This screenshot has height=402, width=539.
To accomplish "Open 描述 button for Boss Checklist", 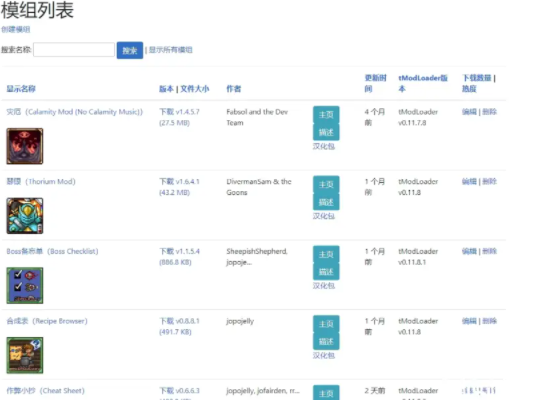I will [x=326, y=272].
